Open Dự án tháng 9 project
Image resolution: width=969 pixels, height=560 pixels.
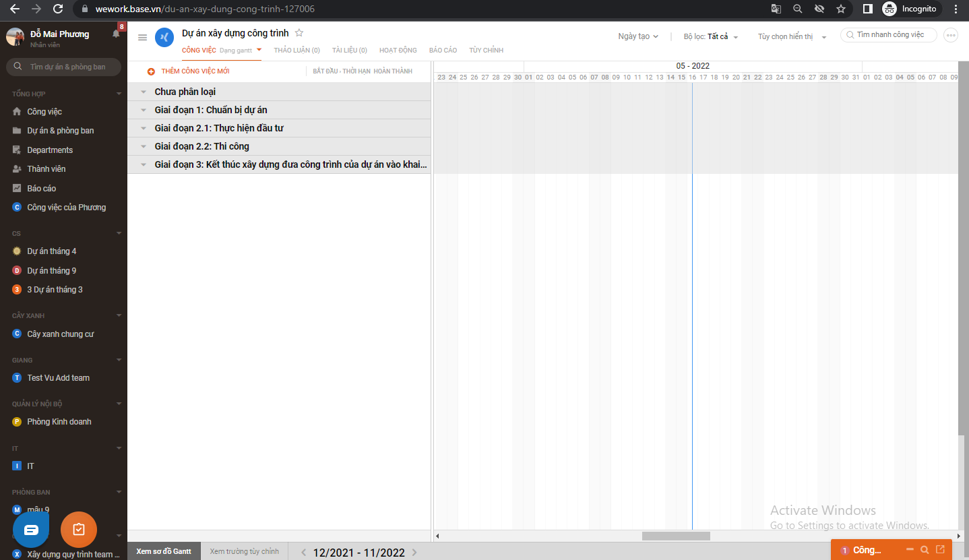pyautogui.click(x=52, y=271)
